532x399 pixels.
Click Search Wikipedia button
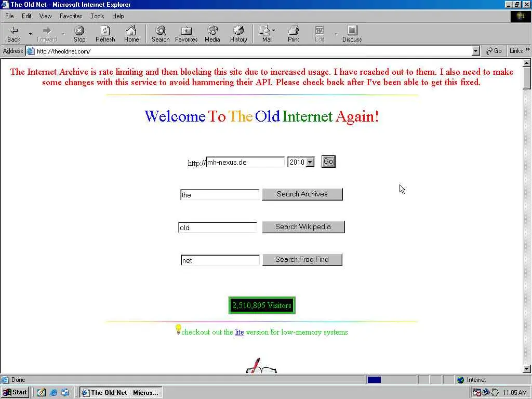(x=303, y=227)
